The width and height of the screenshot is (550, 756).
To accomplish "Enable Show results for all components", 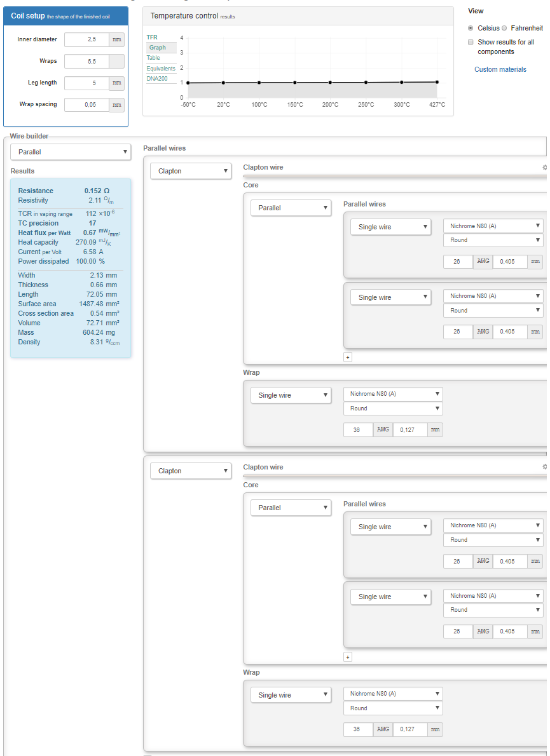I will (x=471, y=43).
